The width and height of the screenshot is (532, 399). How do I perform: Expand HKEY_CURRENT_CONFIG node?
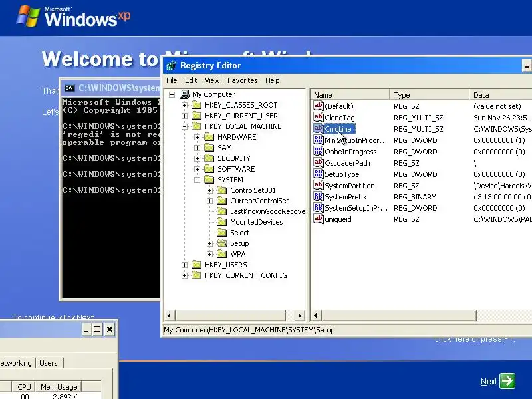(185, 275)
